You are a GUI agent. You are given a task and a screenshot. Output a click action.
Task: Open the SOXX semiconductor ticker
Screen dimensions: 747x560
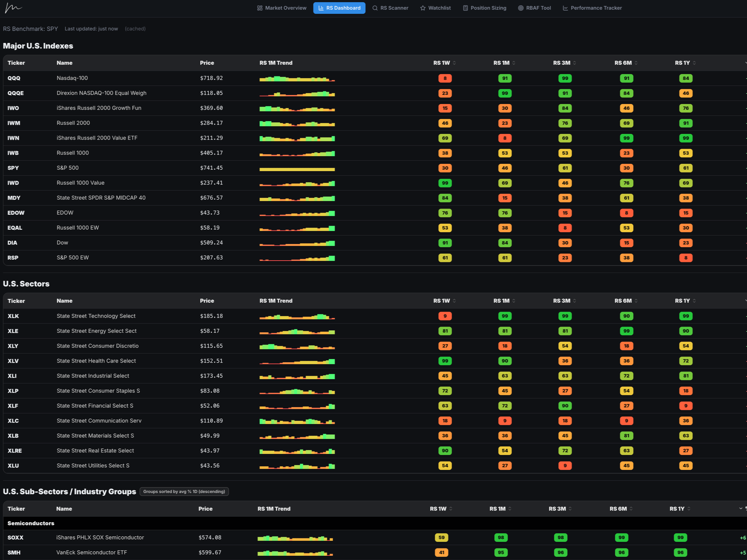click(x=15, y=537)
